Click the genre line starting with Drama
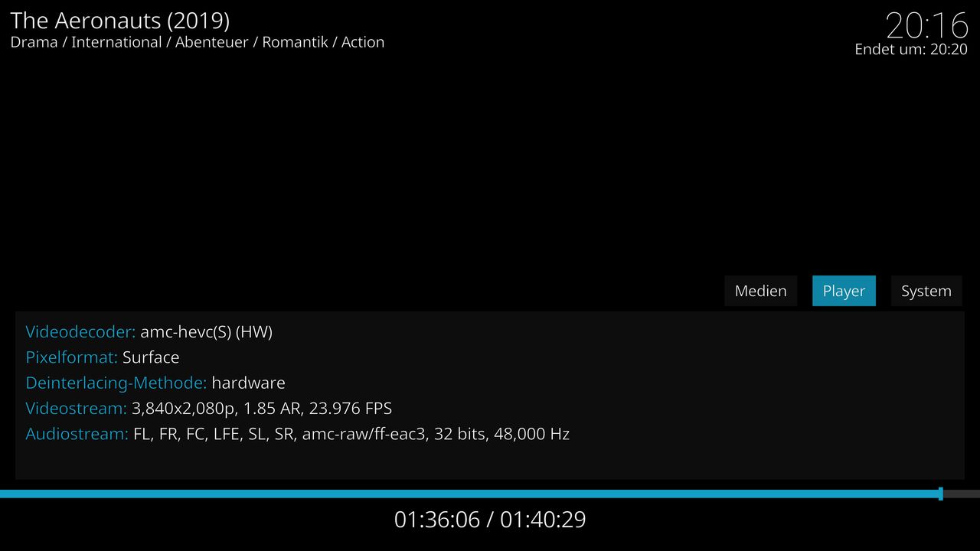The width and height of the screenshot is (980, 551). coord(198,42)
